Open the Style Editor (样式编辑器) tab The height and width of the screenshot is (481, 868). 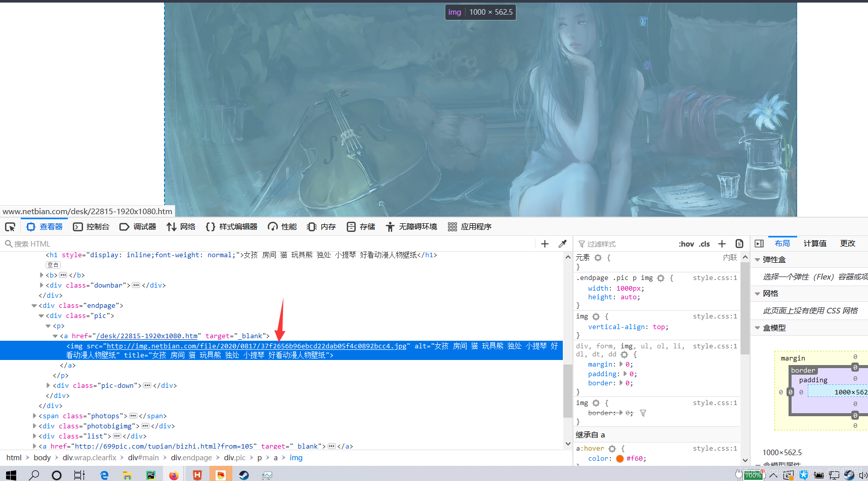[232, 227]
